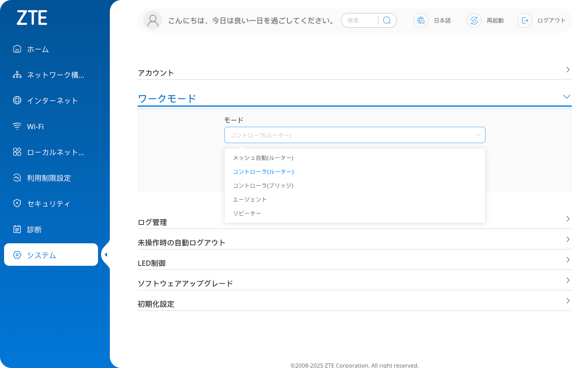Open the モード dropdown box
Screen dimensions: 588x368
tap(354, 135)
